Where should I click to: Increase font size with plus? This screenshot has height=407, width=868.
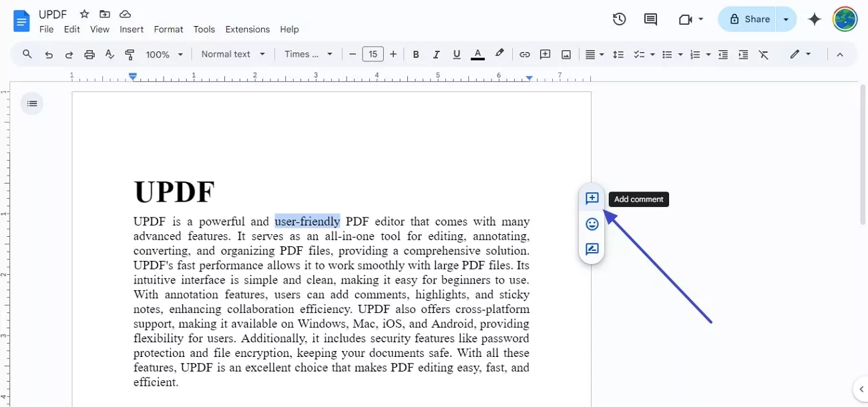pos(393,54)
